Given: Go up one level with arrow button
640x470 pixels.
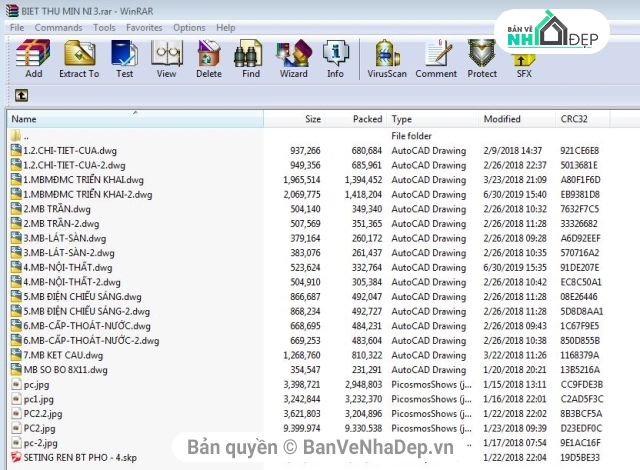Looking at the screenshot, I should click(x=22, y=95).
